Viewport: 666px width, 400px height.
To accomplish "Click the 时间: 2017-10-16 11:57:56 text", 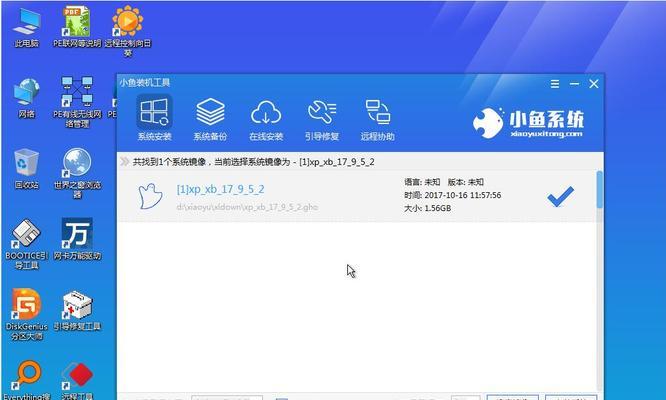I will [x=453, y=195].
